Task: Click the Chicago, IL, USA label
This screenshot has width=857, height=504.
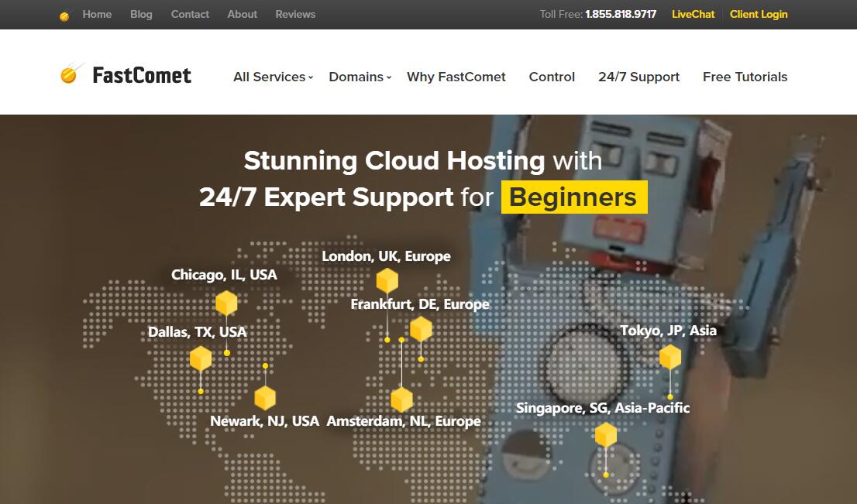Action: click(224, 275)
